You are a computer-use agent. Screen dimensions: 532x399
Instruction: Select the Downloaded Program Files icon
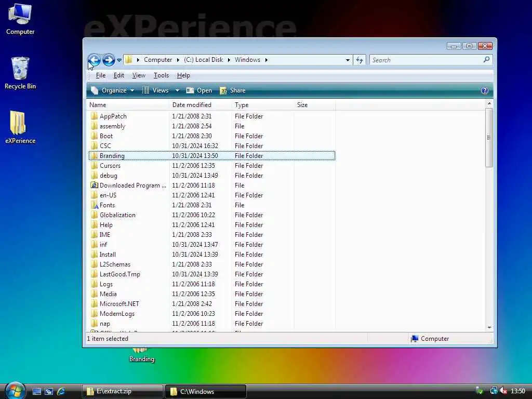point(95,185)
